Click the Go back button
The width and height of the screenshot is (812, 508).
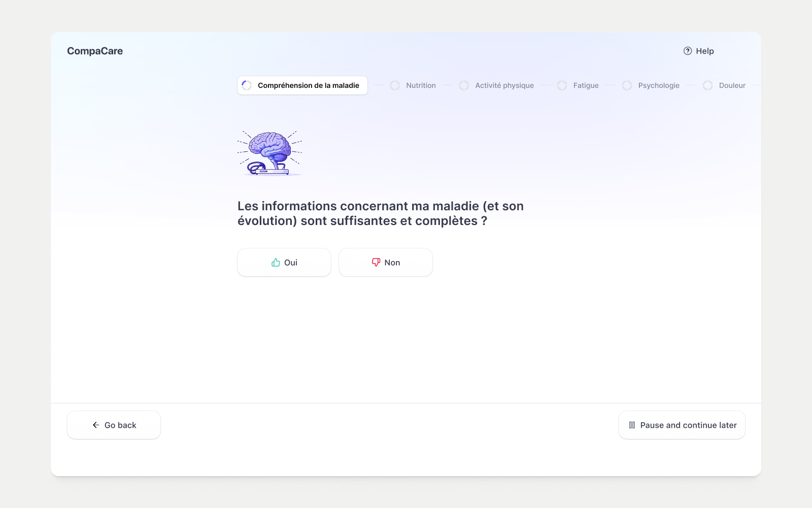(114, 425)
